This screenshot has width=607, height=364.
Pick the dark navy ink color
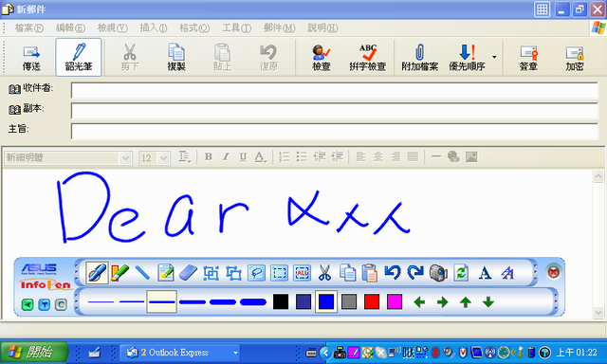303,301
